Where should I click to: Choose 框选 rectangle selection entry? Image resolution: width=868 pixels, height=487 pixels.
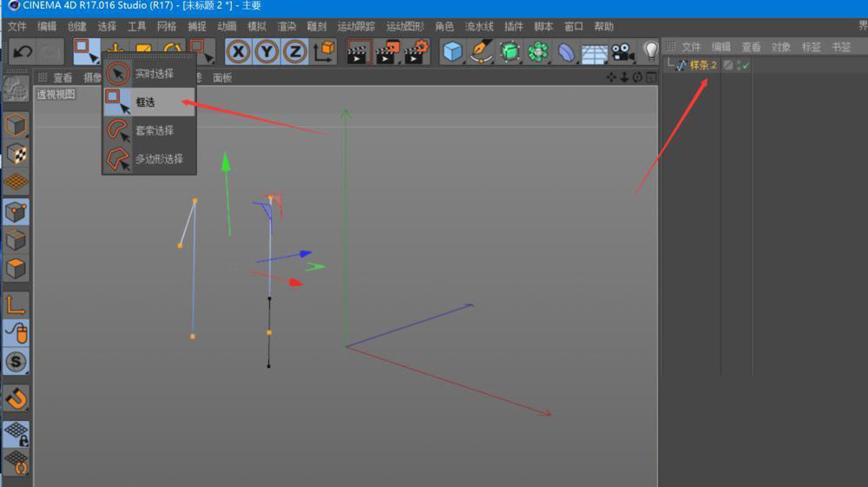pos(148,102)
